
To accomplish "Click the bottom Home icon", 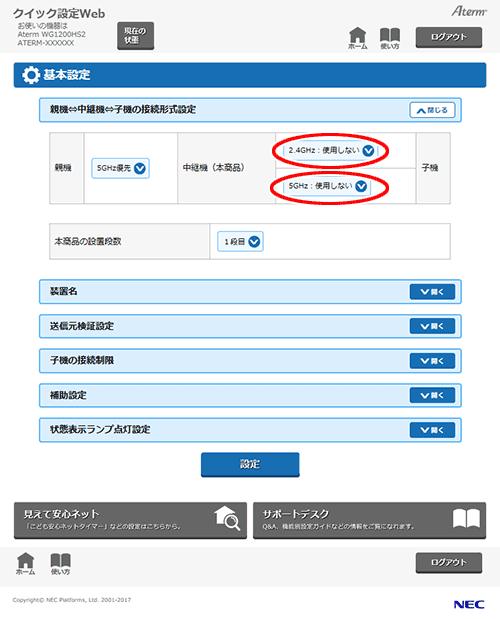I will pos(26,563).
